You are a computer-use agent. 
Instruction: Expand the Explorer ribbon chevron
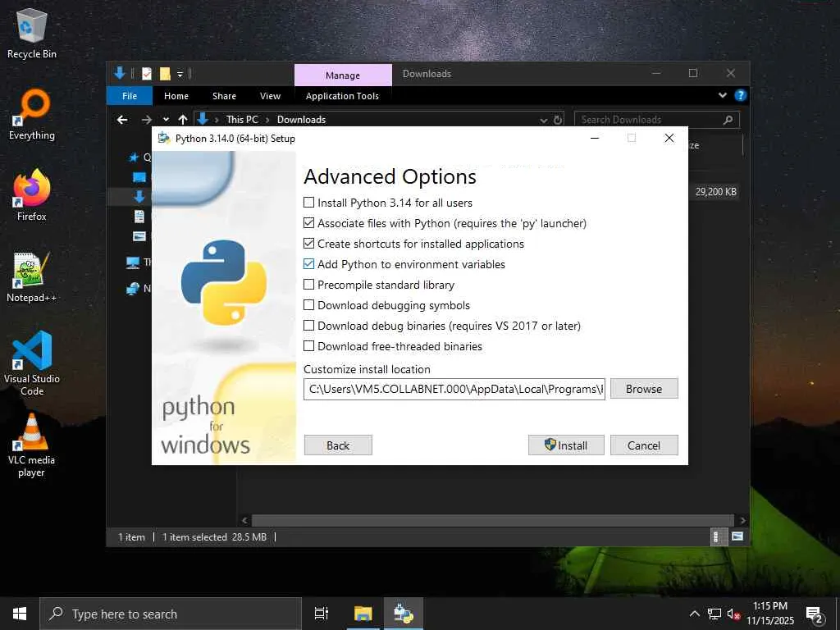click(722, 95)
